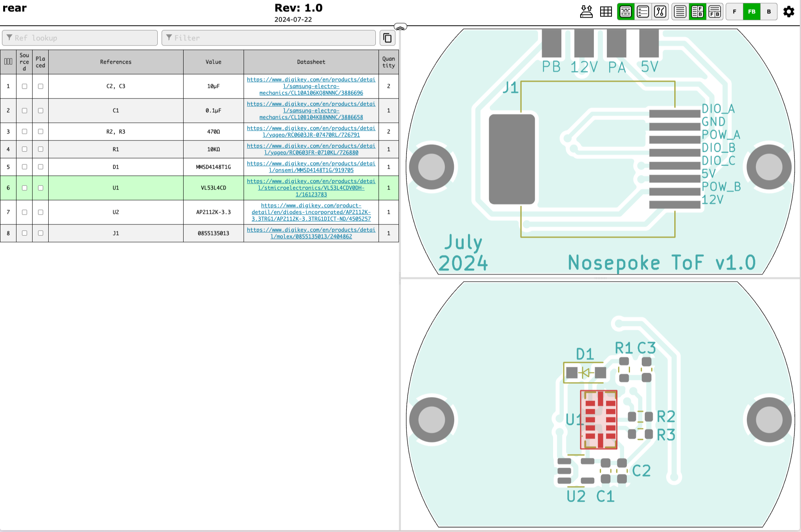
Task: Select the highlighted U1 reference cell
Action: (x=116, y=188)
